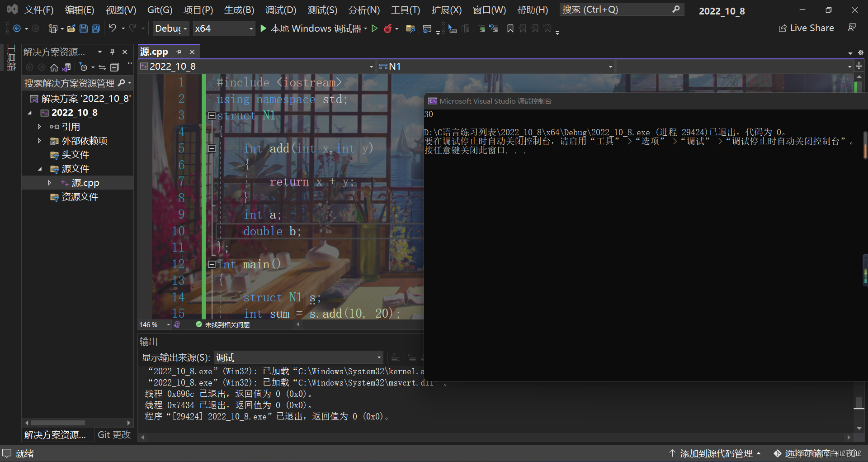Click the split editor window icon
This screenshot has width=868, height=462.
point(859,66)
